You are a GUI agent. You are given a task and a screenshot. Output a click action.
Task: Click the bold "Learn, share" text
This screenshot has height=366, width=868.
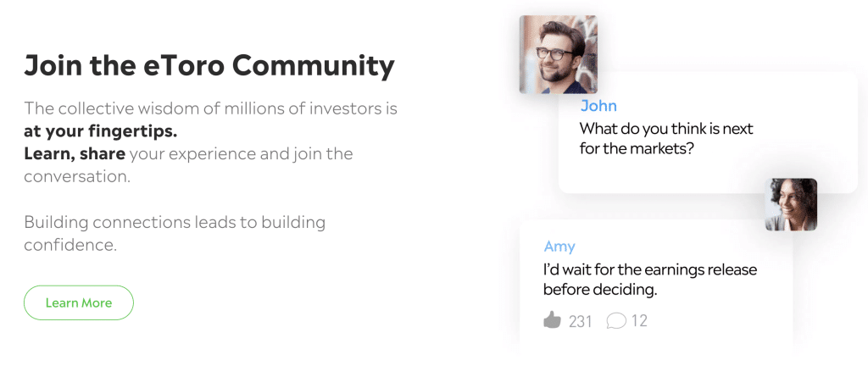tap(75, 154)
